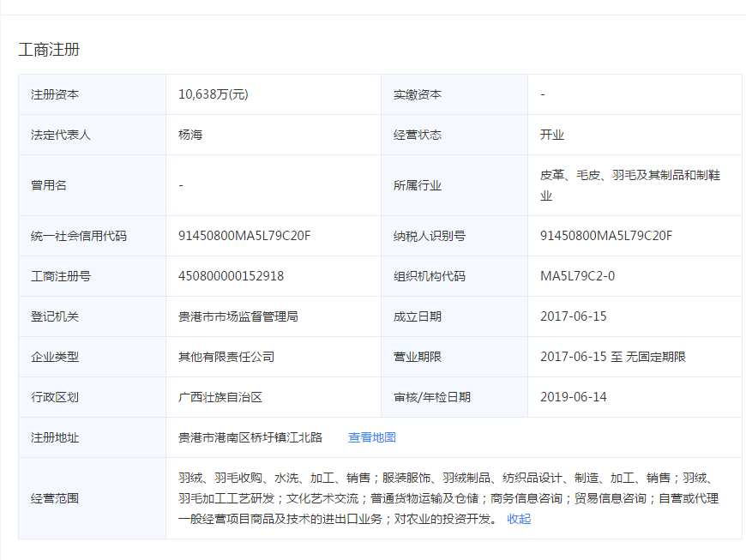Select the audit date 2019-06-14
Image resolution: width=746 pixels, height=560 pixels.
[574, 397]
